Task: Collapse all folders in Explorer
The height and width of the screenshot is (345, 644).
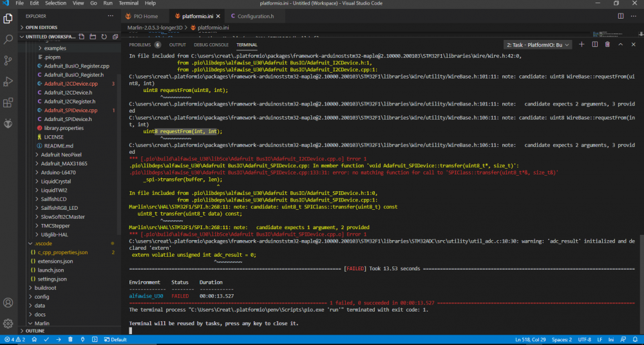Action: 114,37
